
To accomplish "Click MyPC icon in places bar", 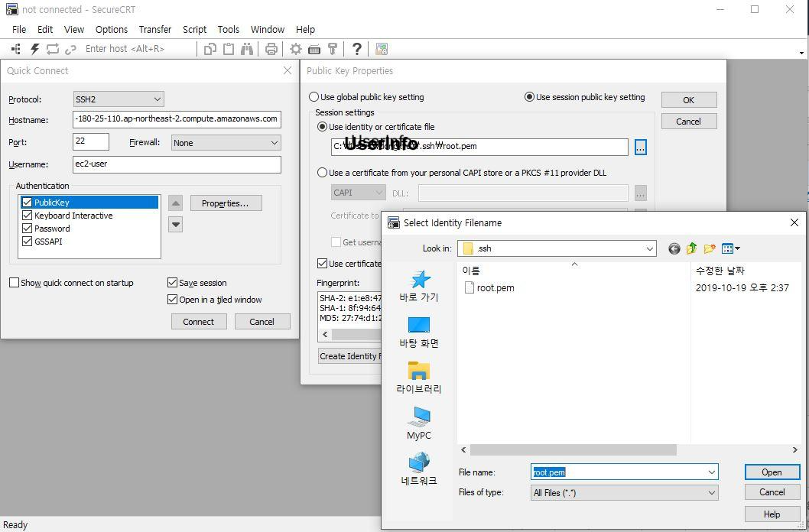I will pos(419,423).
